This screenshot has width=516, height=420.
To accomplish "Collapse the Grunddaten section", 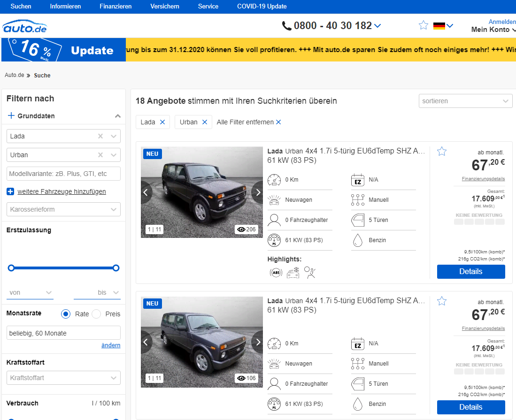I will point(117,116).
